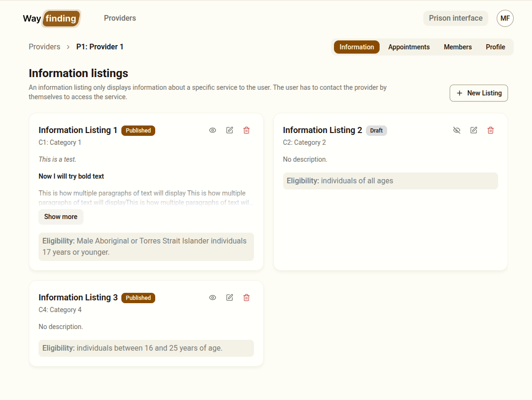Edit Information Listing 2 via pencil icon

pos(474,130)
